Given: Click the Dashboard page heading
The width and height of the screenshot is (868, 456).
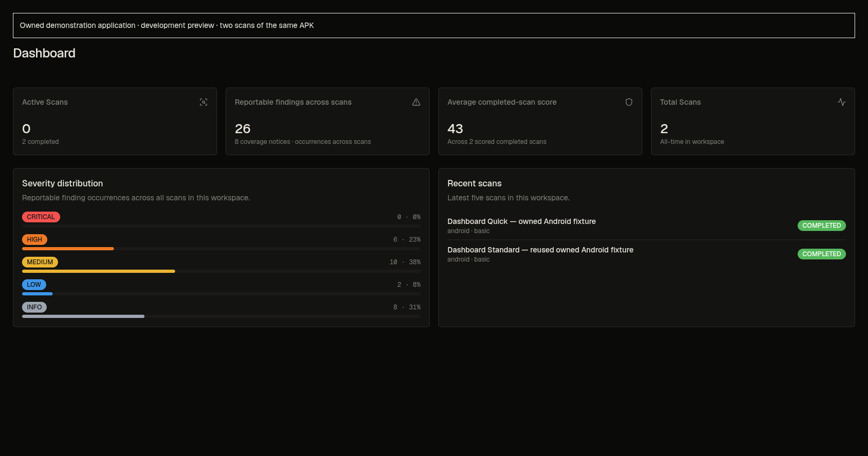Looking at the screenshot, I should coord(44,53).
